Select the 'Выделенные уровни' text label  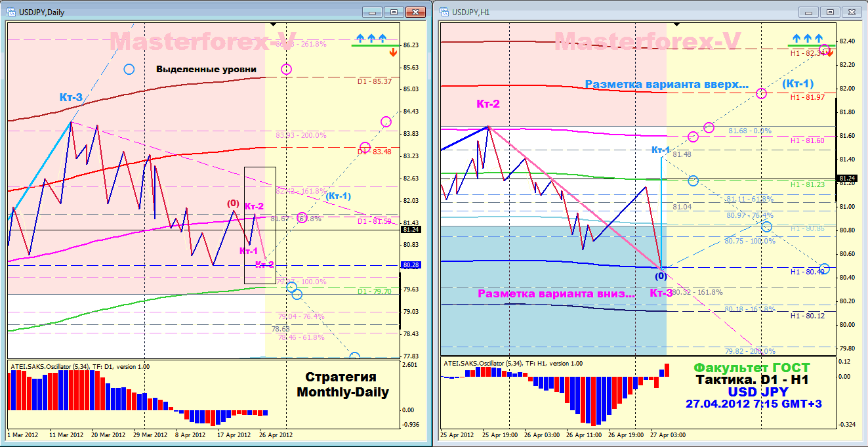(x=206, y=69)
